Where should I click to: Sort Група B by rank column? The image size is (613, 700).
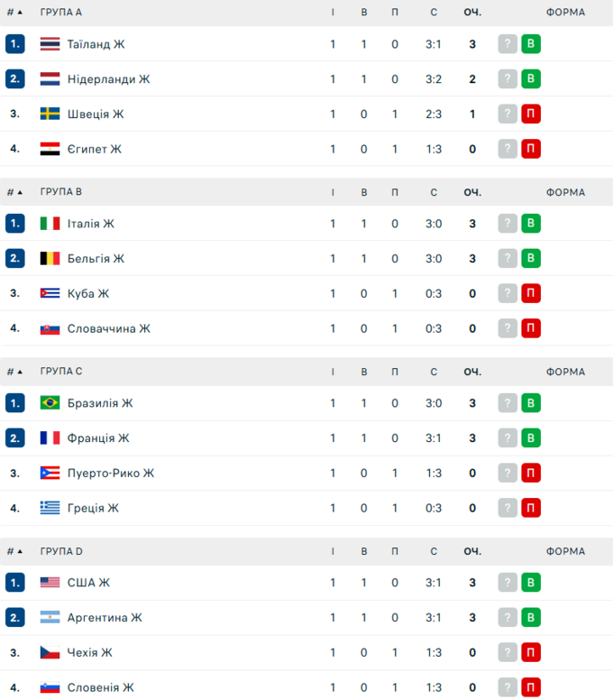point(14,192)
